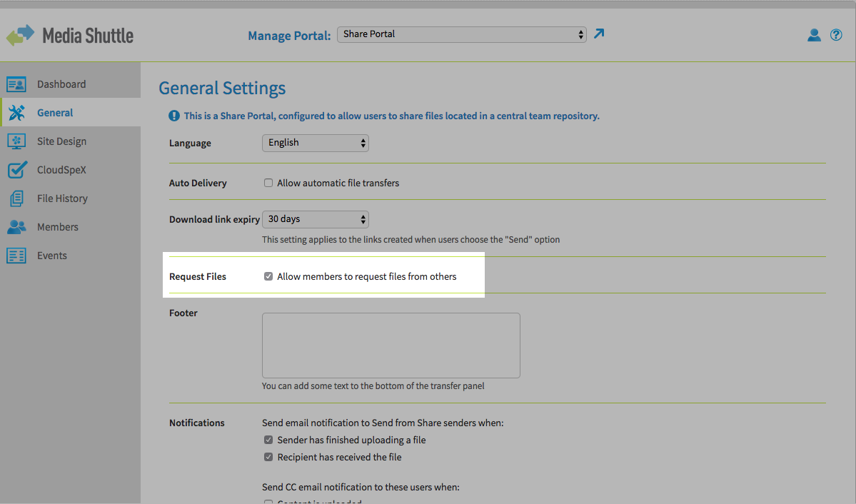
Task: Click the Footer field label
Action: [x=183, y=313]
